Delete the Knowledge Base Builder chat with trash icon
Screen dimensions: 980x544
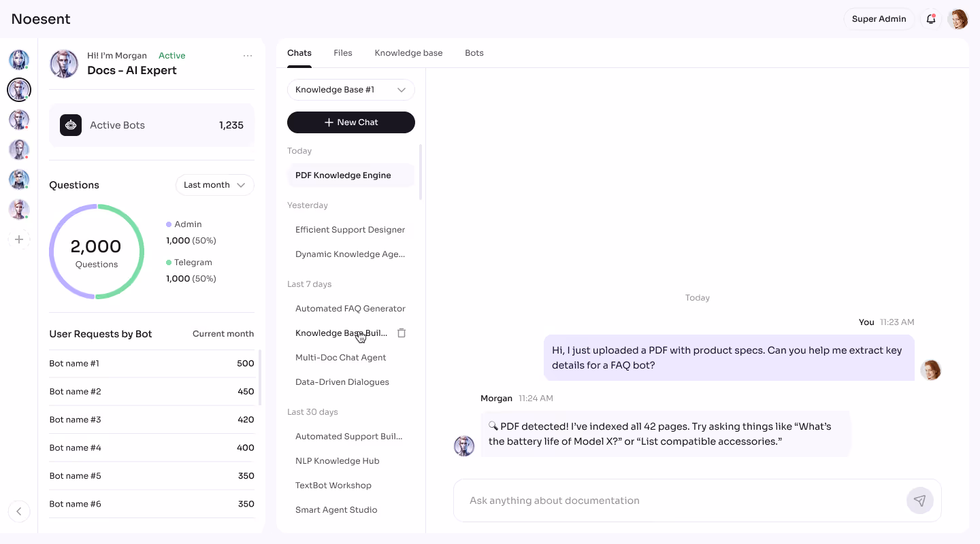[x=402, y=333]
